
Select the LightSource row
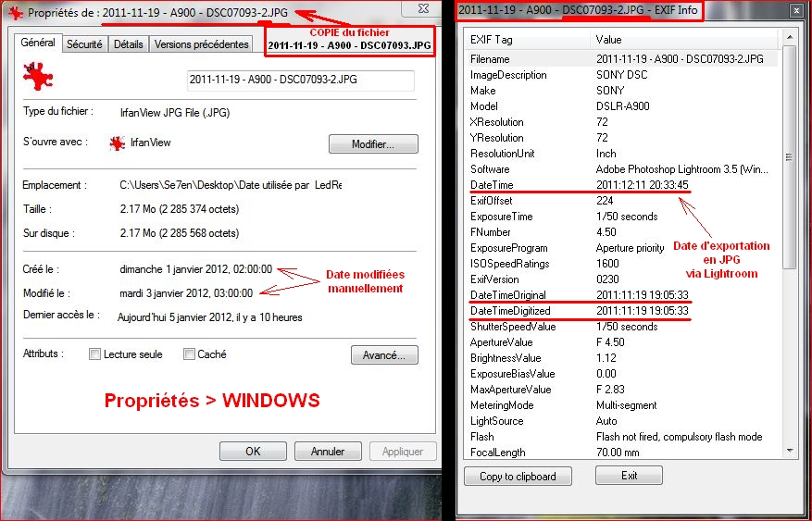tap(621, 421)
